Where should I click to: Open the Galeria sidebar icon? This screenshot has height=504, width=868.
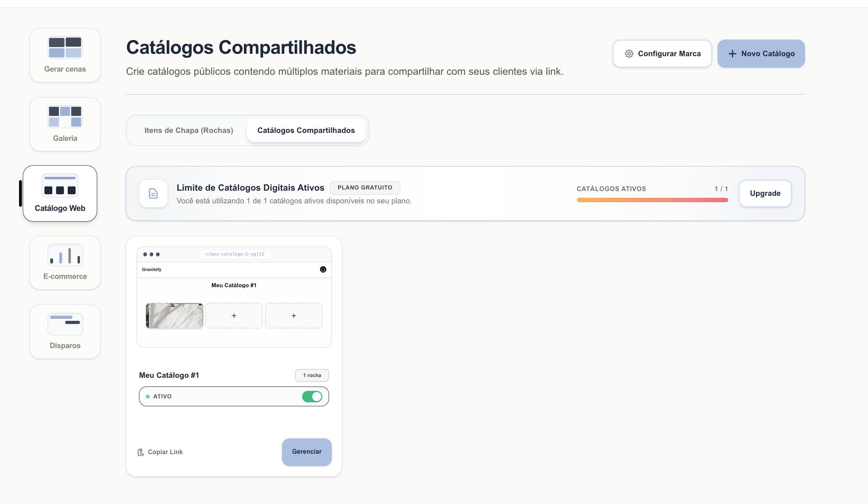pos(65,124)
